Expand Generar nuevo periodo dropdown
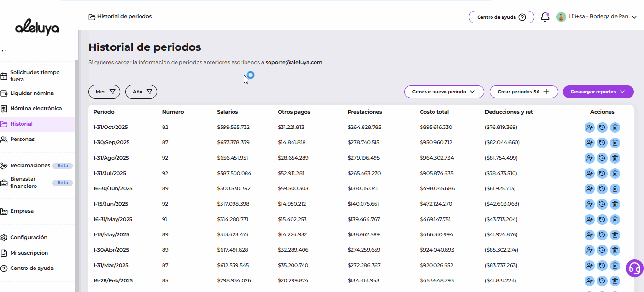 pos(444,92)
